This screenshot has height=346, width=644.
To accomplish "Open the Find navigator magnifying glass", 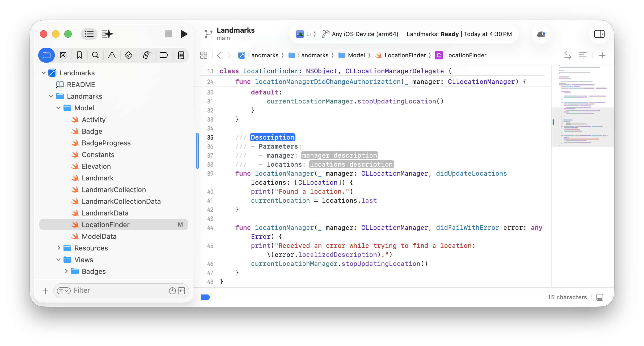I will tap(95, 55).
